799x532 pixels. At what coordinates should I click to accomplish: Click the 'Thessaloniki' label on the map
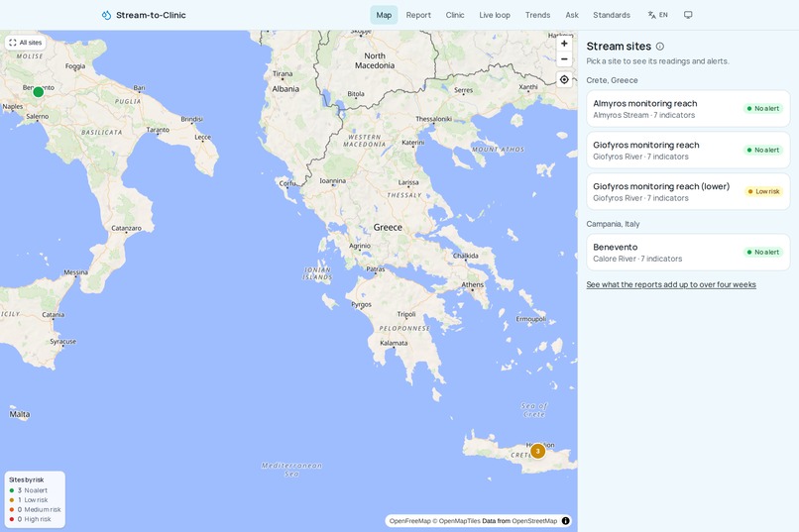click(433, 119)
